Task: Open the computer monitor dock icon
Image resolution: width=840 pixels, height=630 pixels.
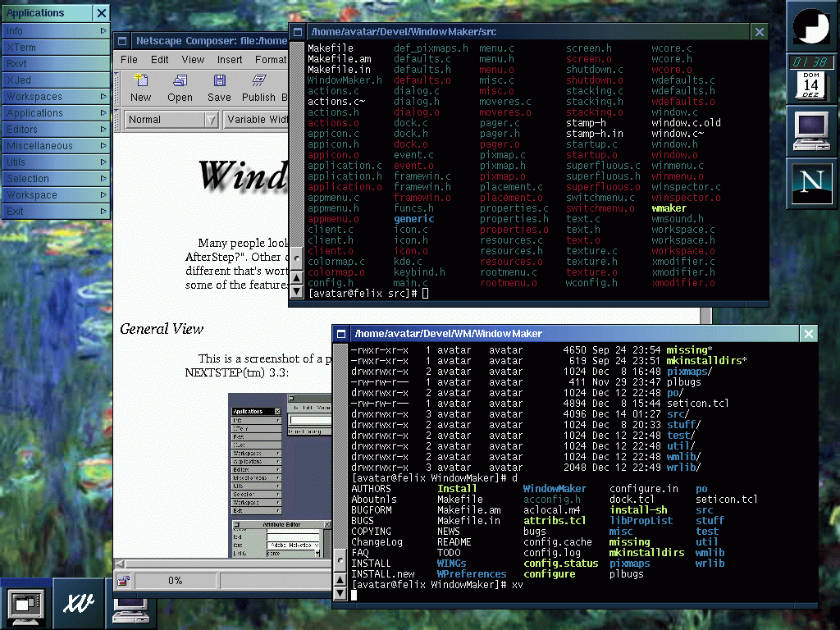Action: pos(812,130)
